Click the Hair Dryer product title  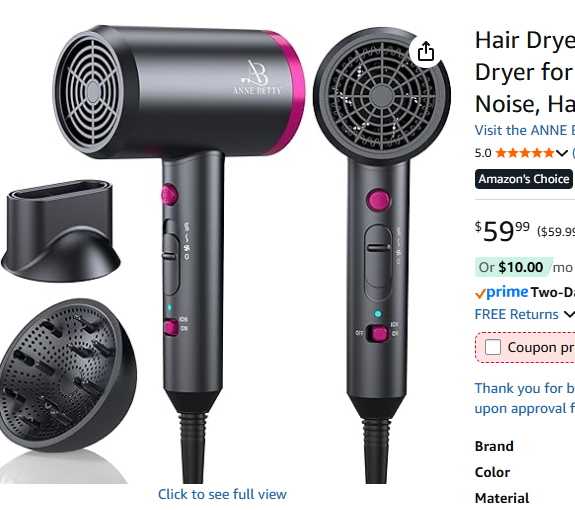point(525,72)
